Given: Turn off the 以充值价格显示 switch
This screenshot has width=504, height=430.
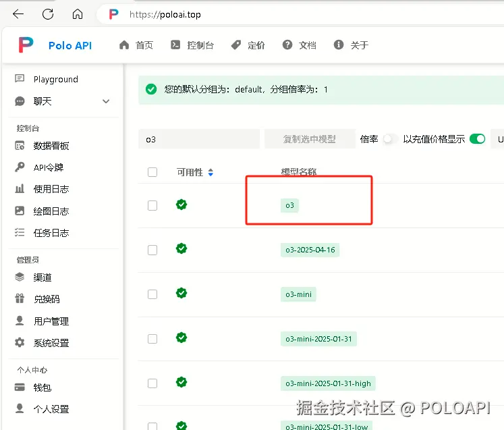Looking at the screenshot, I should click(477, 139).
